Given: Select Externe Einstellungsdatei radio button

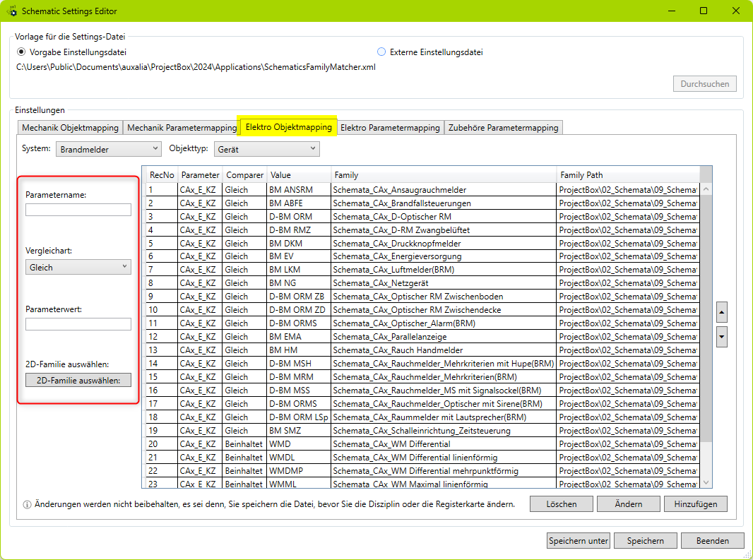Looking at the screenshot, I should pos(381,52).
